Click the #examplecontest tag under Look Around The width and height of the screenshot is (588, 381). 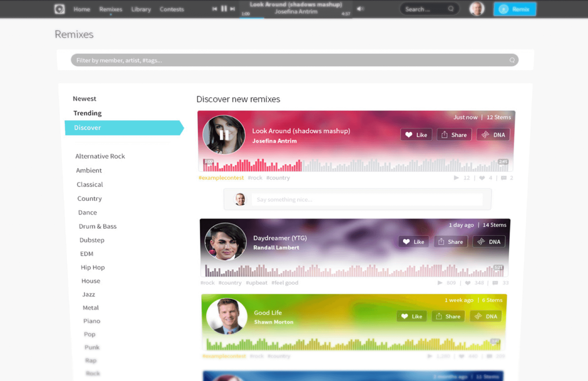coord(221,178)
